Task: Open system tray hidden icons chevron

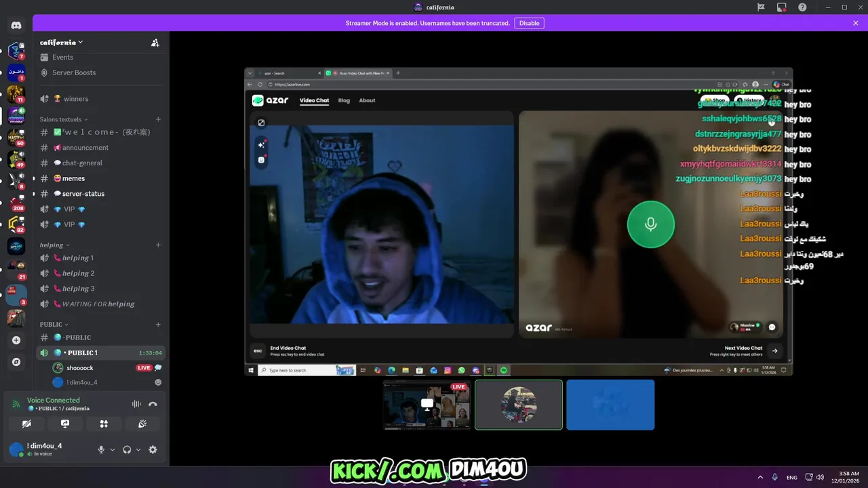Action: click(760, 477)
